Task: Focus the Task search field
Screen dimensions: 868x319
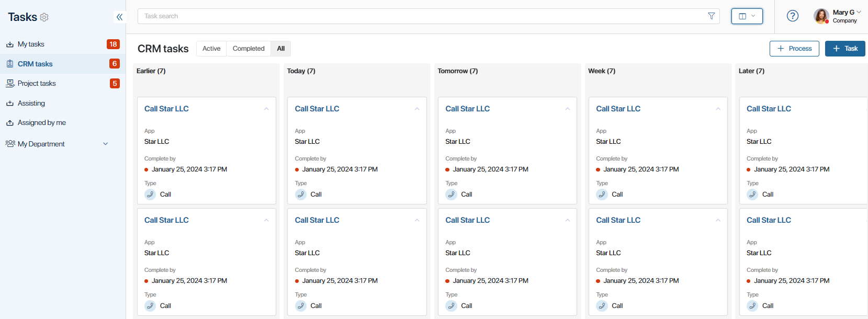Action: point(422,16)
